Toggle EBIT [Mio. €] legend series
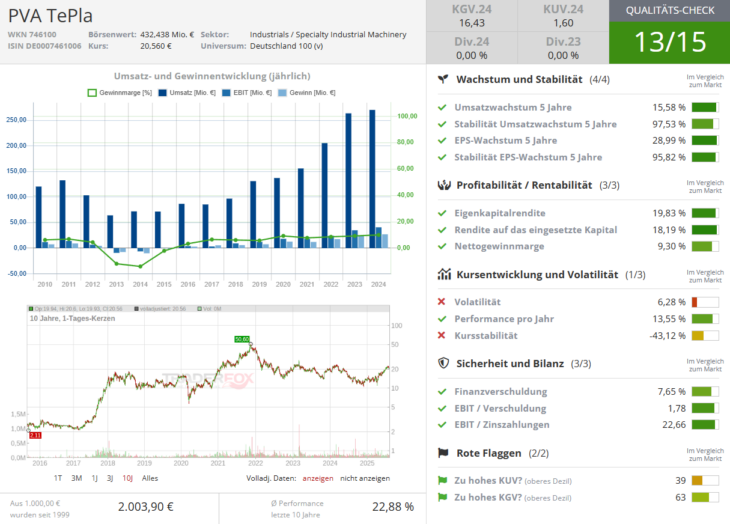 pyautogui.click(x=247, y=93)
